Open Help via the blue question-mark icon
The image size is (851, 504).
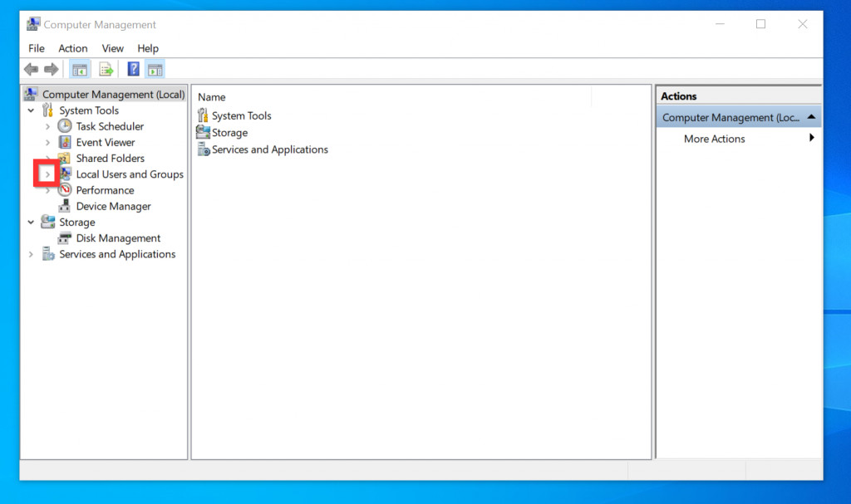tap(133, 69)
